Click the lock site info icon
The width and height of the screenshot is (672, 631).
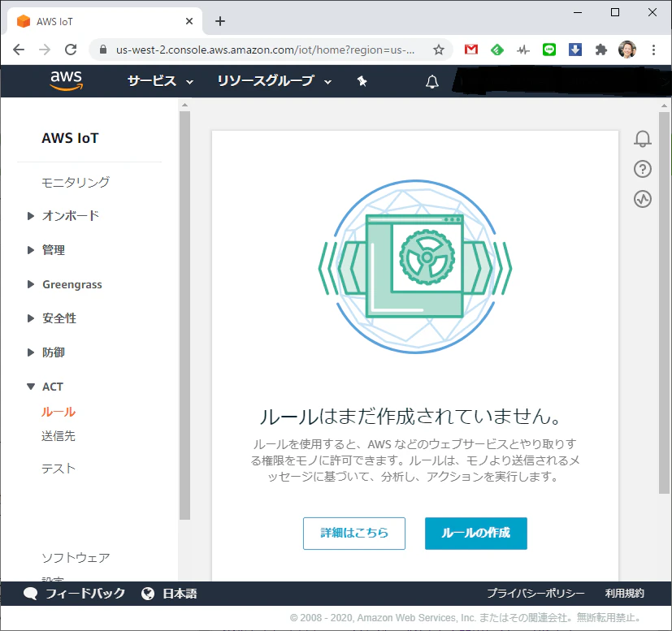103,50
